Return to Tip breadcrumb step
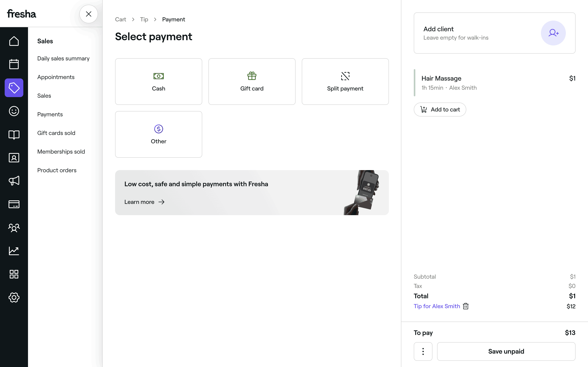Screen dimensions: 588x367 coord(144,19)
